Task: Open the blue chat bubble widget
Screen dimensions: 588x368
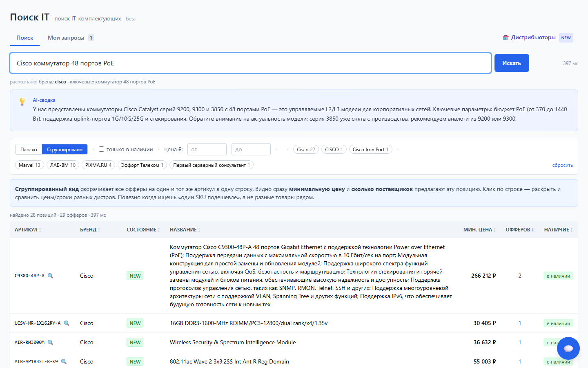Action: tap(568, 348)
